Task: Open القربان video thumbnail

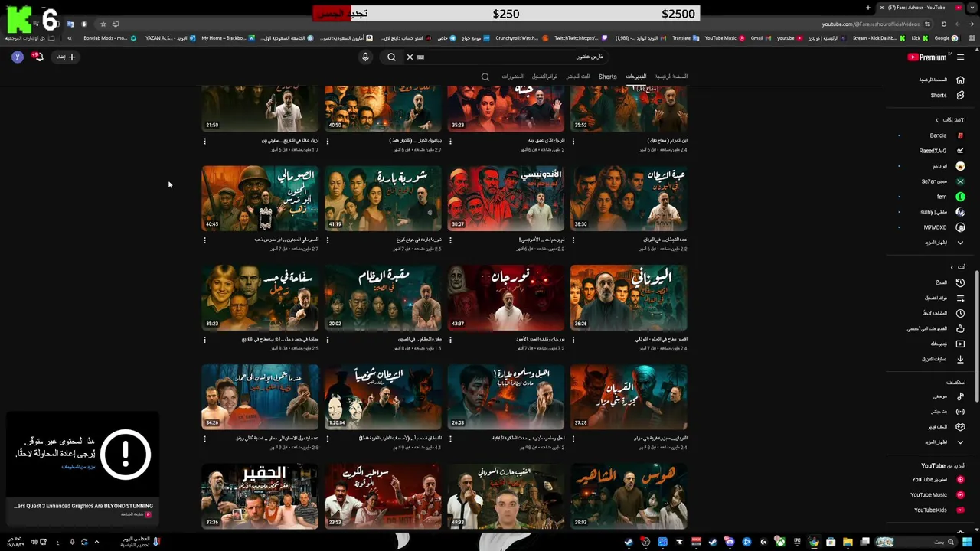Action: 629,397
